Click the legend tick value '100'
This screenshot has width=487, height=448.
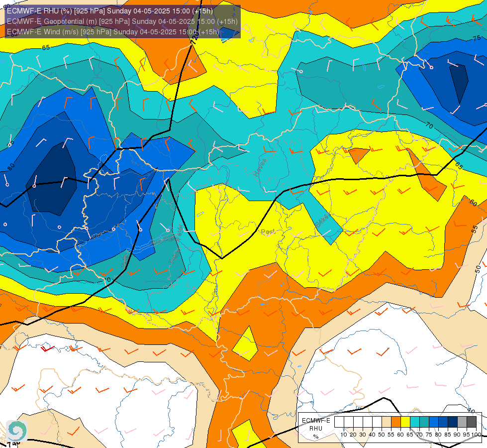(476, 435)
